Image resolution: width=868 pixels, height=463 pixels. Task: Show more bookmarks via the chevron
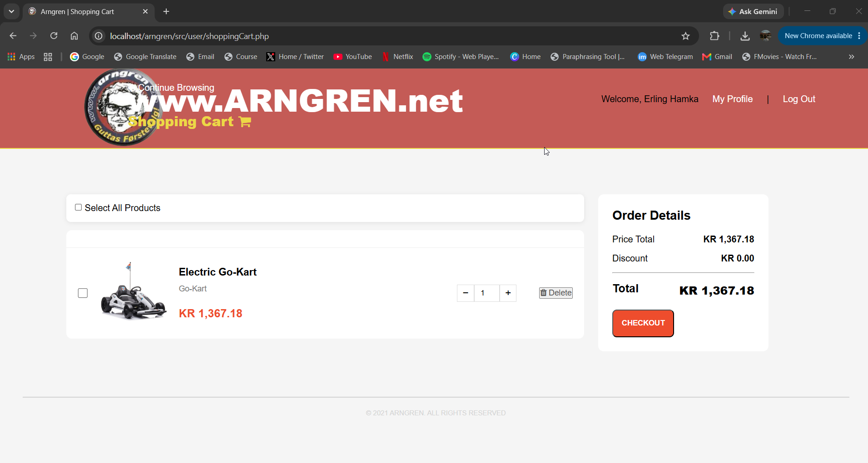point(852,57)
